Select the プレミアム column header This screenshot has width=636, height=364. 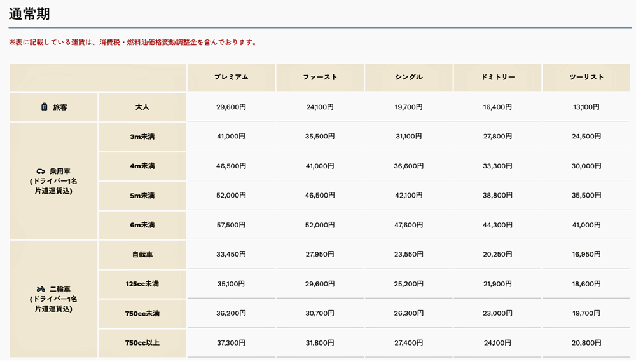(231, 78)
